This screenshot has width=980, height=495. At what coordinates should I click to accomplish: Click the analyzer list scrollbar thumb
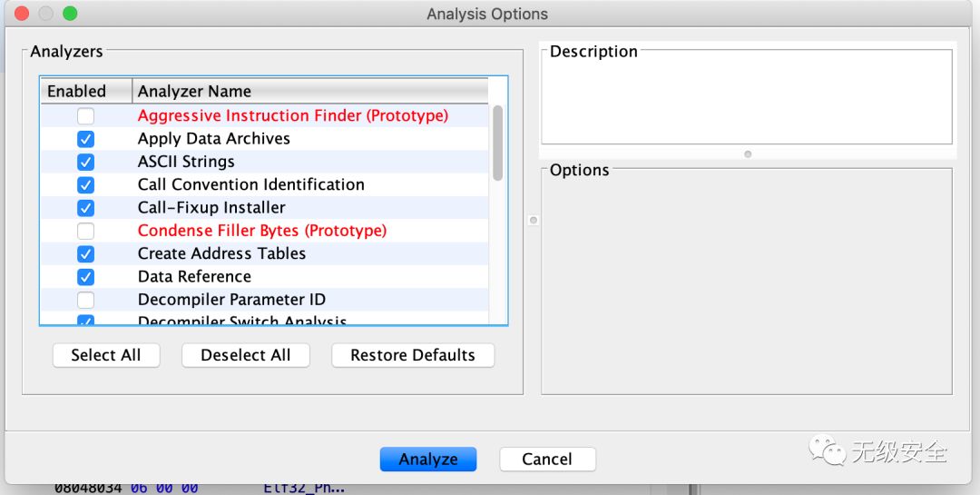point(497,143)
